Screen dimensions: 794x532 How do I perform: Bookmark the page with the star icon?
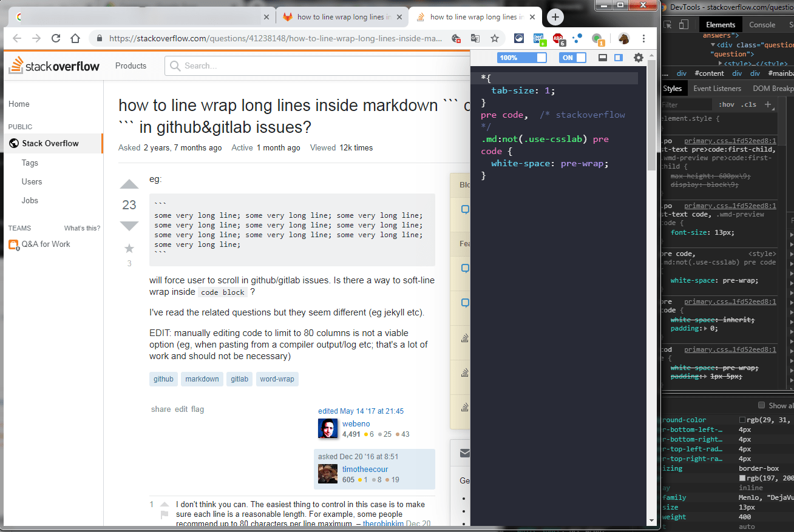495,38
